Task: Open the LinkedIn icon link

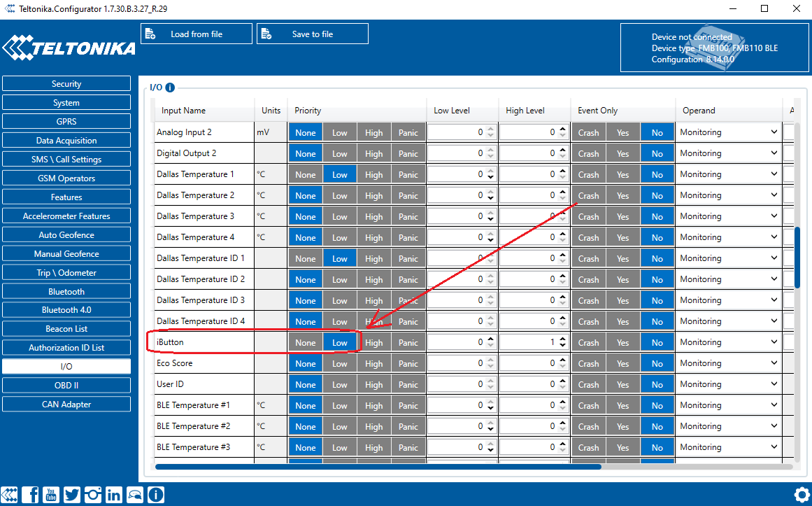Action: click(114, 495)
